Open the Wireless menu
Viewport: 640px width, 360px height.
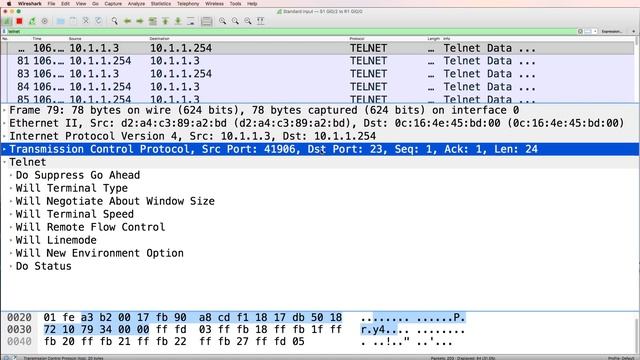click(214, 4)
